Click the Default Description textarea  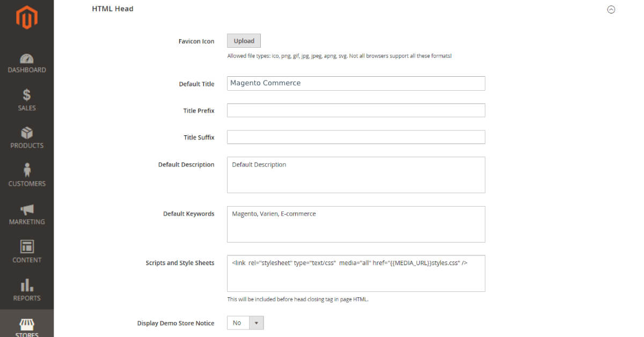pos(356,175)
